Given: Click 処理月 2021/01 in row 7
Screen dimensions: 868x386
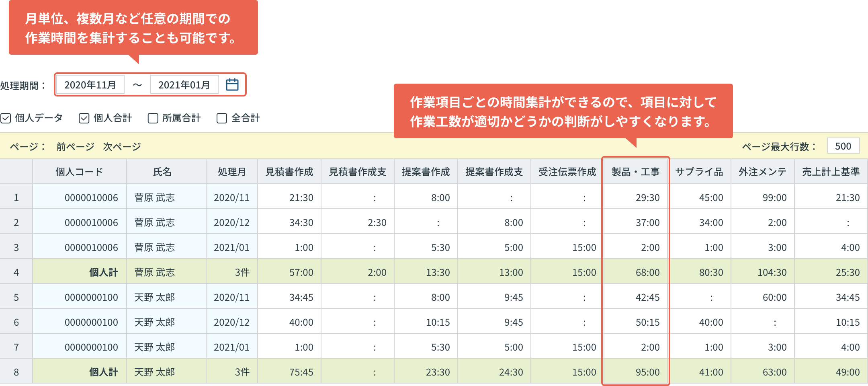Looking at the screenshot, I should coord(231,347).
